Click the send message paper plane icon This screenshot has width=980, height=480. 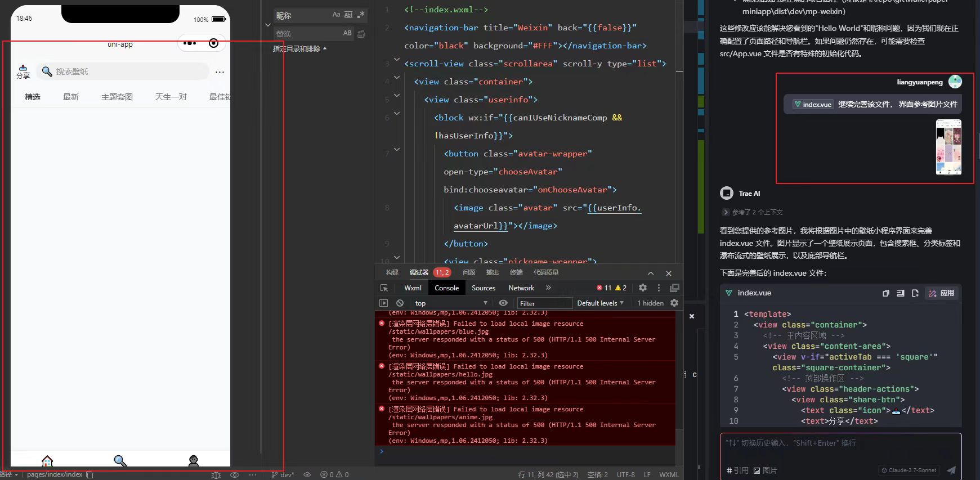[951, 470]
